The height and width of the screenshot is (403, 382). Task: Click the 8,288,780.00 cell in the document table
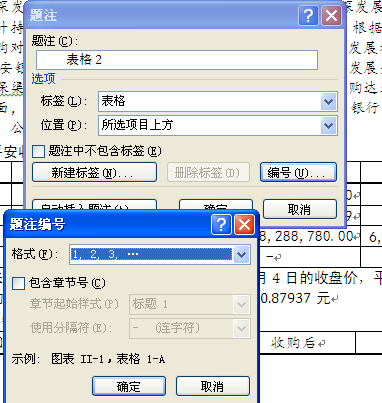point(307,237)
